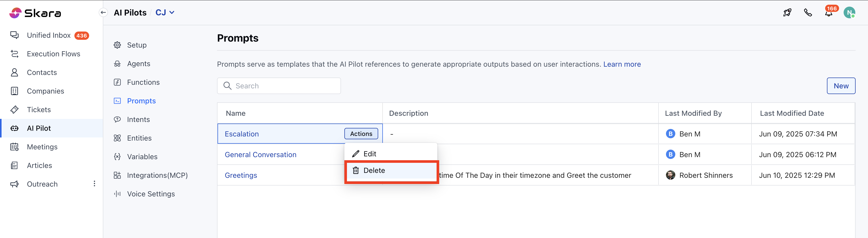Open Unified Inbox from sidebar
Viewport: 868px width, 238px height.
pos(49,35)
